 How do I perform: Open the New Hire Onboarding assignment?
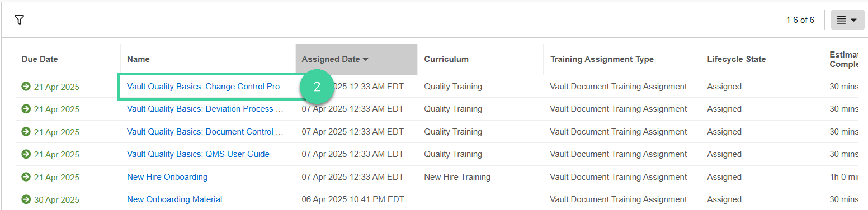(x=167, y=177)
